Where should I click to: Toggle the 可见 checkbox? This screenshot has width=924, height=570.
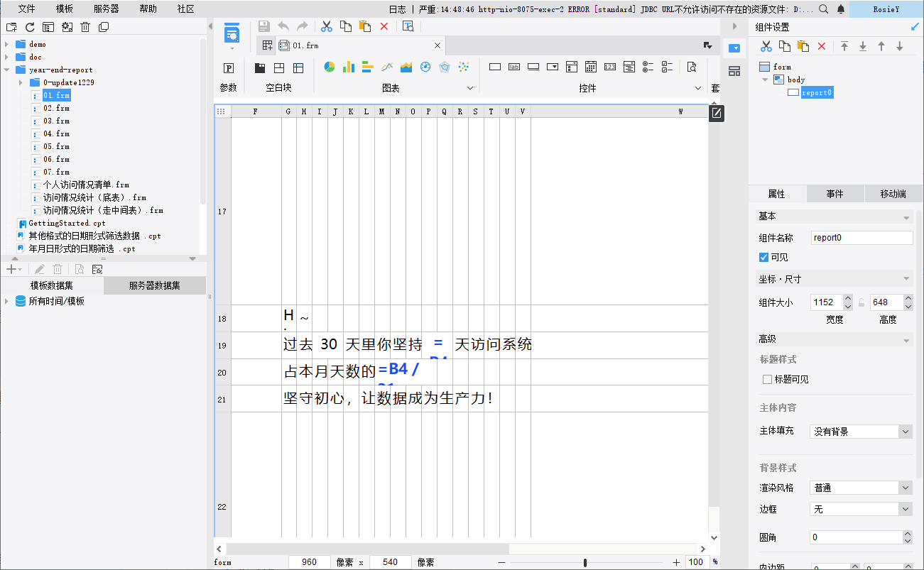pos(764,257)
